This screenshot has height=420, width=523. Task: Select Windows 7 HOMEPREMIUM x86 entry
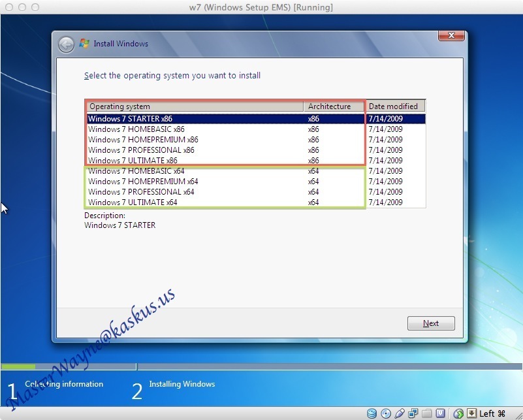point(143,140)
